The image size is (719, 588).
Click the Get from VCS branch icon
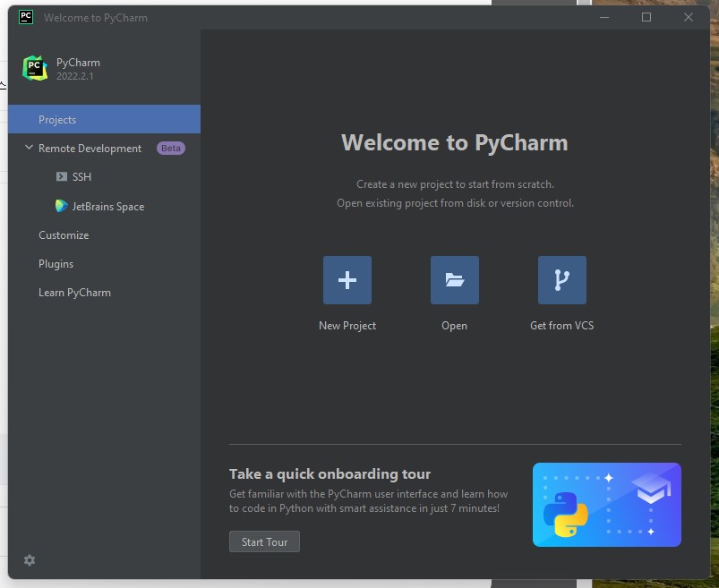click(561, 280)
